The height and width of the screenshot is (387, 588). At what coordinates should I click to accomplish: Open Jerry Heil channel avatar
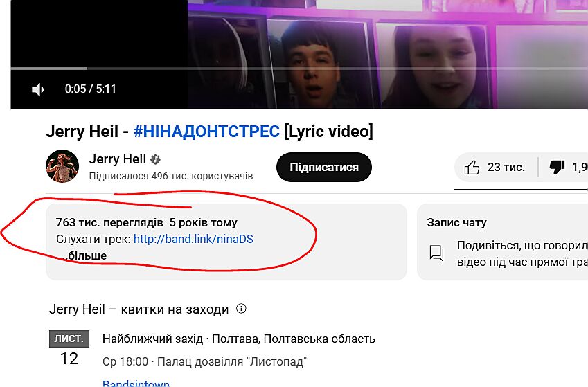tap(62, 166)
